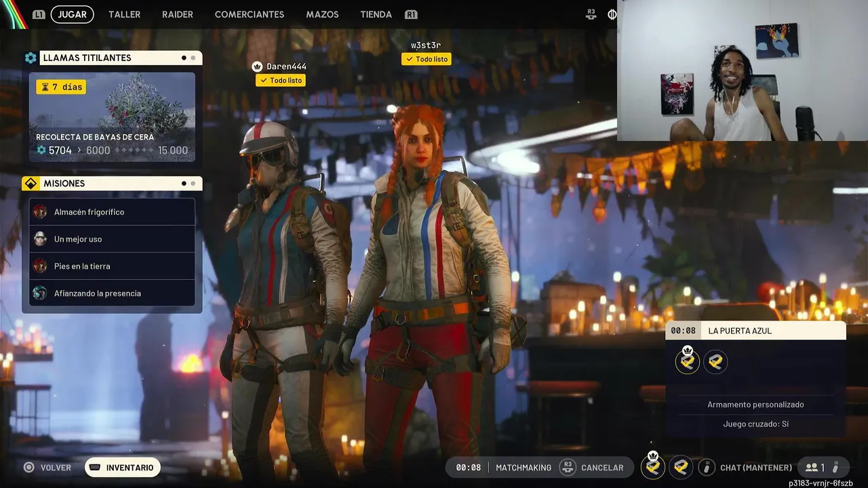This screenshot has height=488, width=868.
Task: Select the second page dot of MISIONES
Action: 193,184
